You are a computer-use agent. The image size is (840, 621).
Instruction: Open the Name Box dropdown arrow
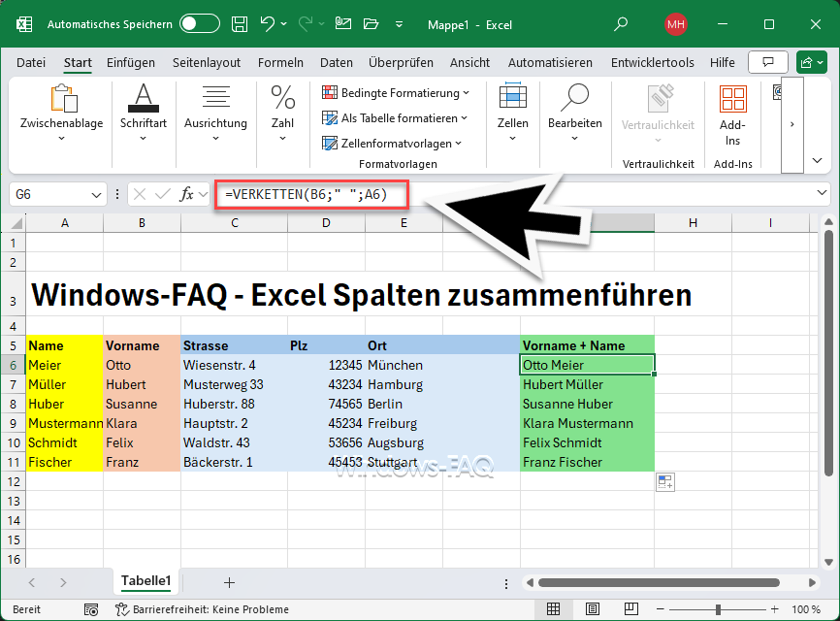click(96, 194)
